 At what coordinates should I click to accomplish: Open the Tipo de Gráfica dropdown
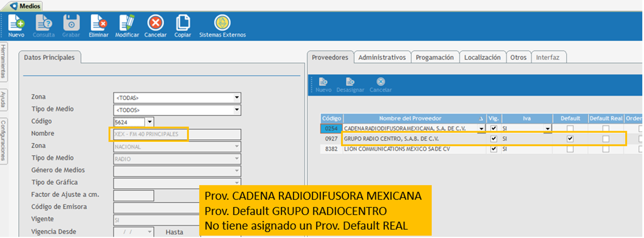pos(237,183)
